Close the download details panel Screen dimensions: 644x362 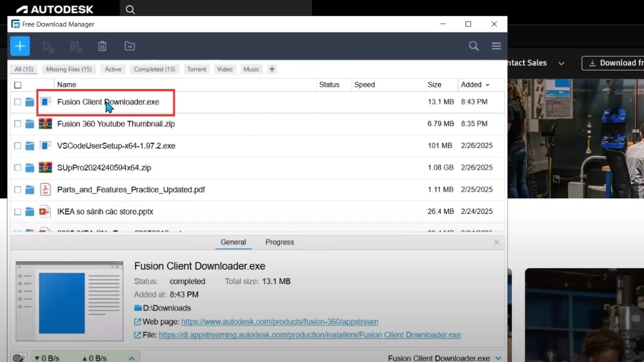coord(496,242)
